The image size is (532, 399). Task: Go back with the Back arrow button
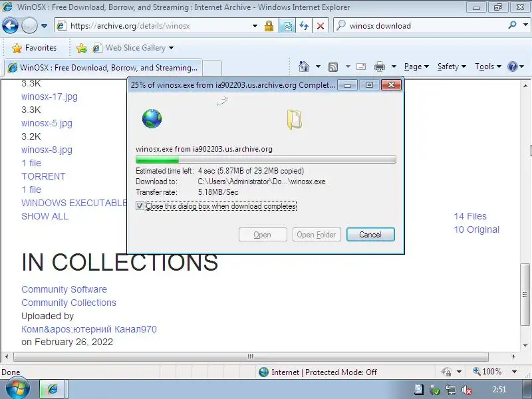pos(10,26)
